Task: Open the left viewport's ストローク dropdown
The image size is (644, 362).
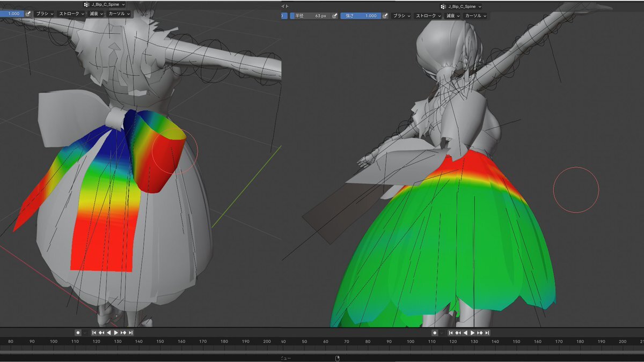Action: pos(71,13)
